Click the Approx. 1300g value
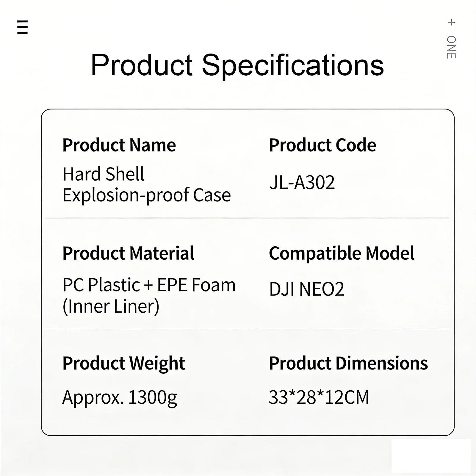This screenshot has height=476, width=476. click(120, 398)
